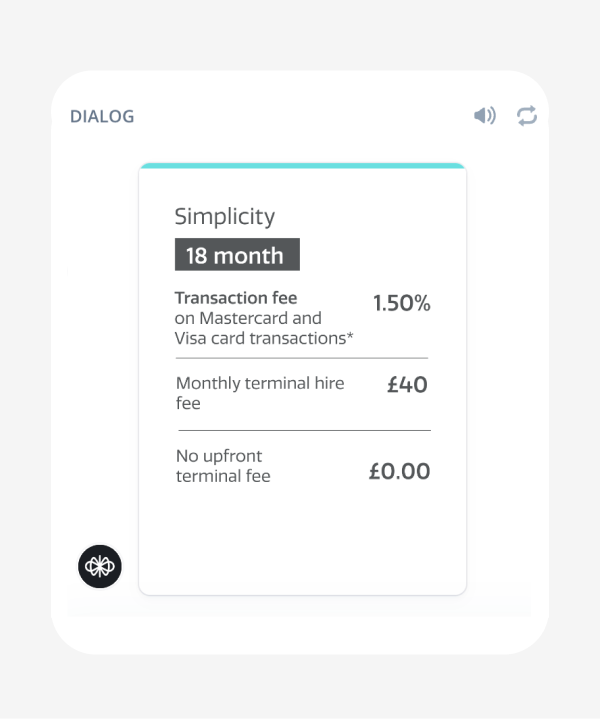This screenshot has width=600, height=719.
Task: Click the DIALOG header label
Action: coord(102,116)
